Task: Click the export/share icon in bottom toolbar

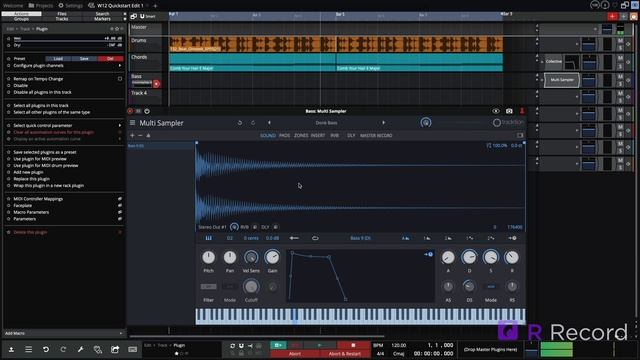Action: pyautogui.click(x=115, y=349)
